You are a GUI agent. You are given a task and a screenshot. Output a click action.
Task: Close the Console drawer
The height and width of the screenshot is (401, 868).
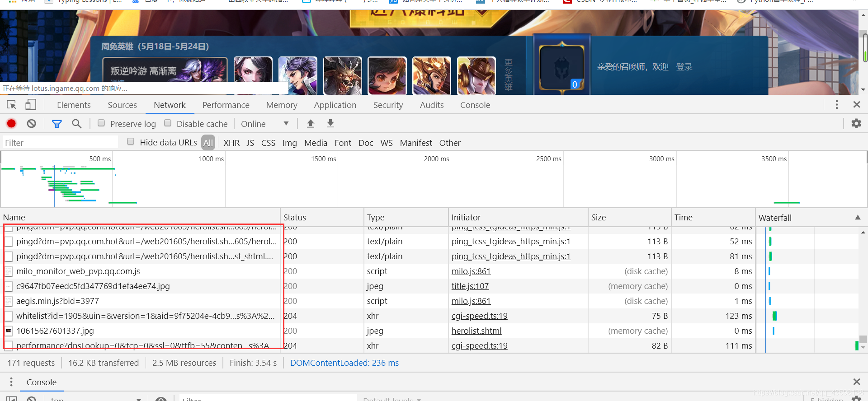click(x=856, y=382)
